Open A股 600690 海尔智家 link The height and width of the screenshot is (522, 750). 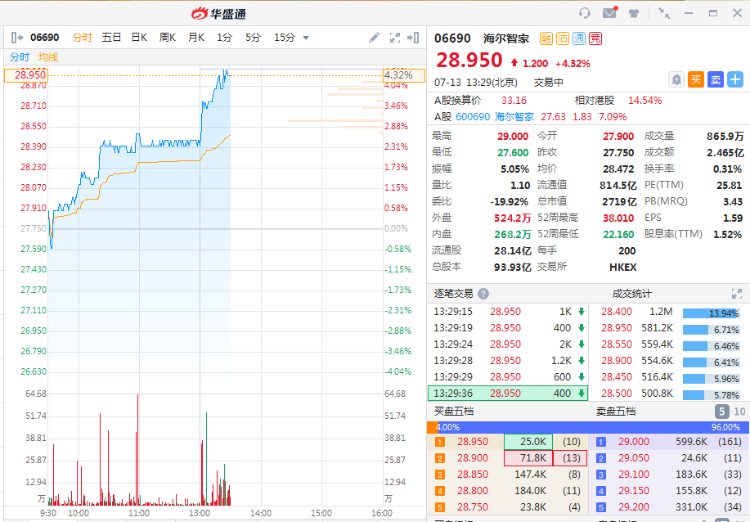click(495, 117)
